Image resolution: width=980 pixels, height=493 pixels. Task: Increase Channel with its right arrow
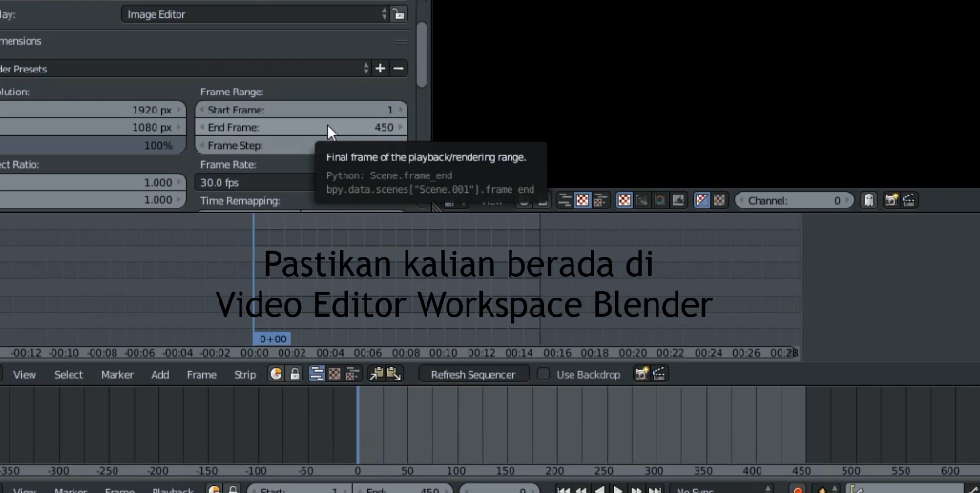pos(847,200)
